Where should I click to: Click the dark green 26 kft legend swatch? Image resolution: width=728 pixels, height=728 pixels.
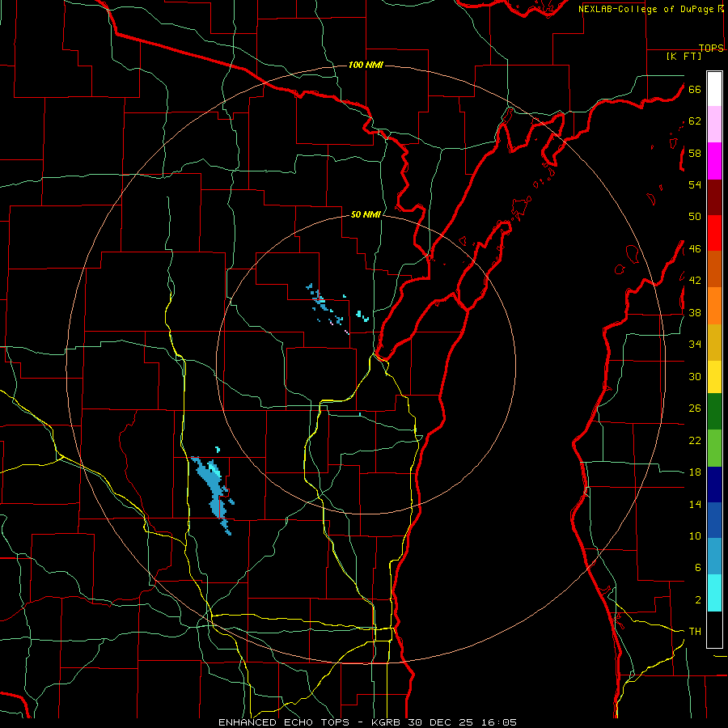(x=714, y=412)
